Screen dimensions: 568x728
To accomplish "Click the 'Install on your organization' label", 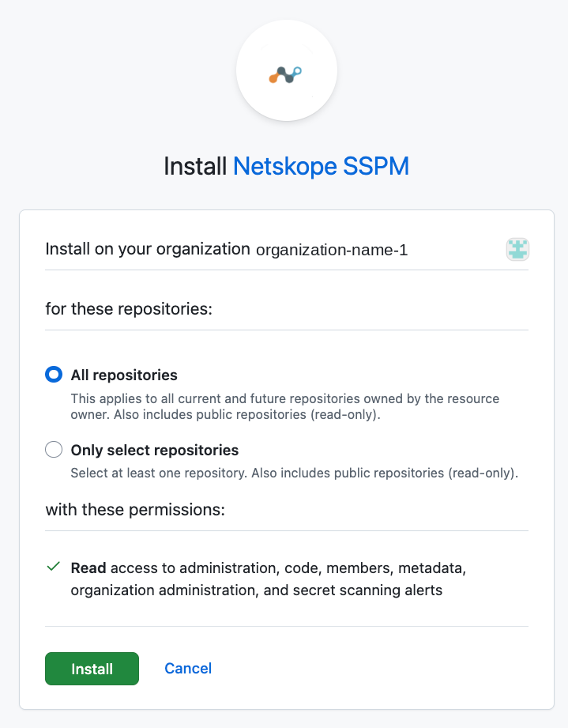I will click(148, 249).
